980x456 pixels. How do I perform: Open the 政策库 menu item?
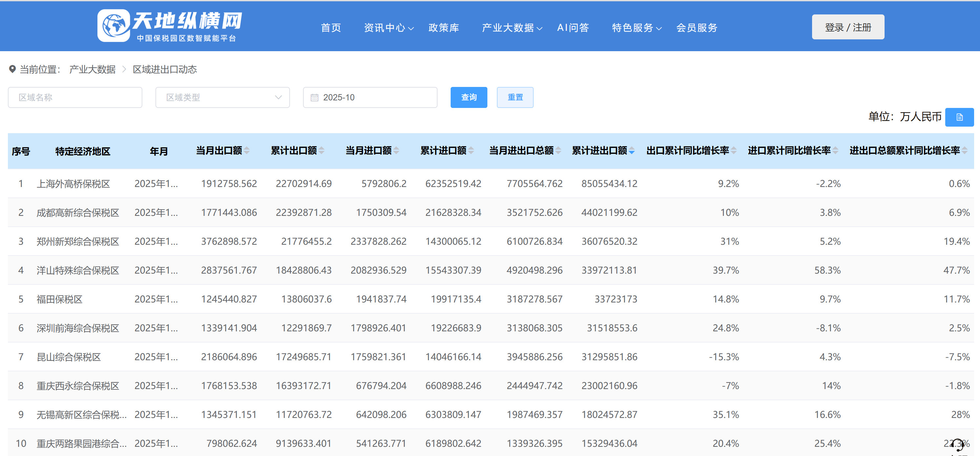click(x=443, y=28)
